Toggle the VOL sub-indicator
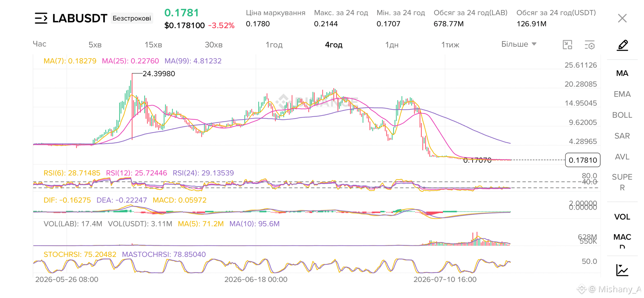This screenshot has width=644, height=298. (x=622, y=217)
